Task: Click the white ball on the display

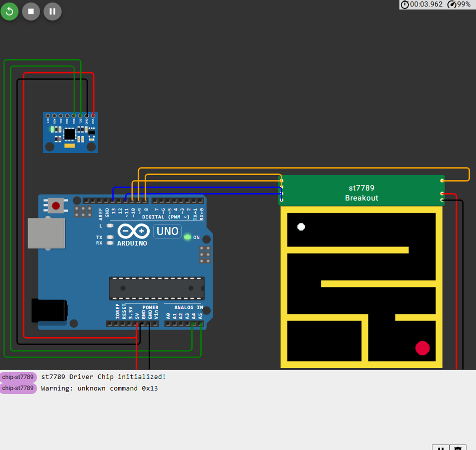Action: 301,227
